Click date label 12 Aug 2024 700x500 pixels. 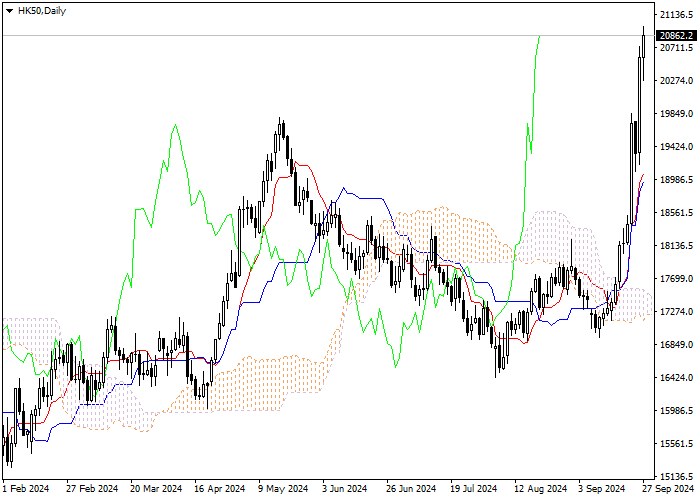click(541, 489)
